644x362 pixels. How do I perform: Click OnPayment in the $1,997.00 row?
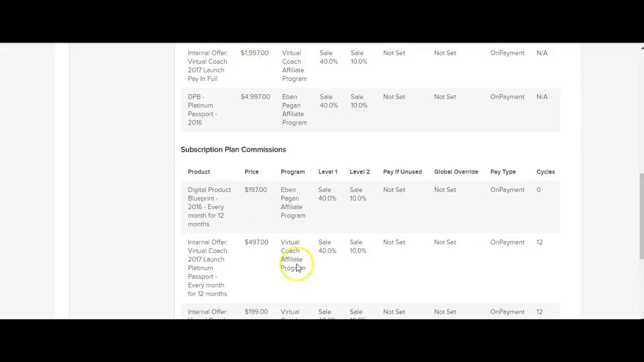(507, 53)
